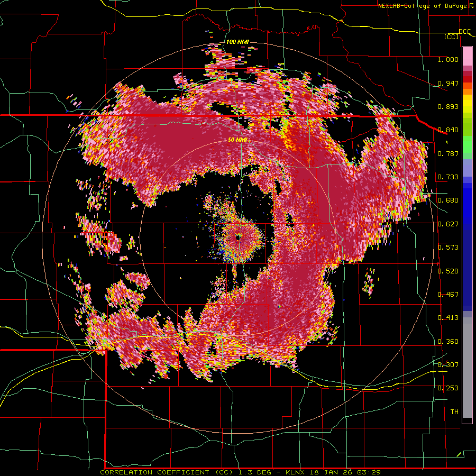Click the 100 NMI range ring label

237,42
